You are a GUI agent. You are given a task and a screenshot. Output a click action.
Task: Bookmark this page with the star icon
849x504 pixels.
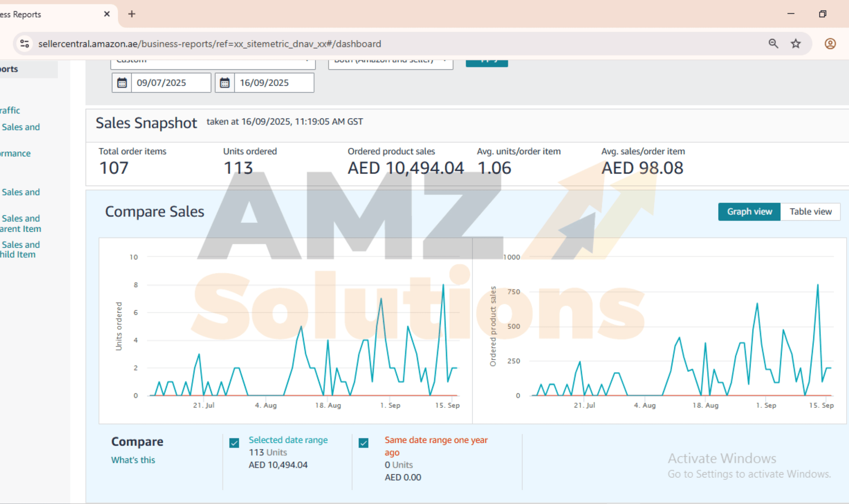[x=796, y=44]
